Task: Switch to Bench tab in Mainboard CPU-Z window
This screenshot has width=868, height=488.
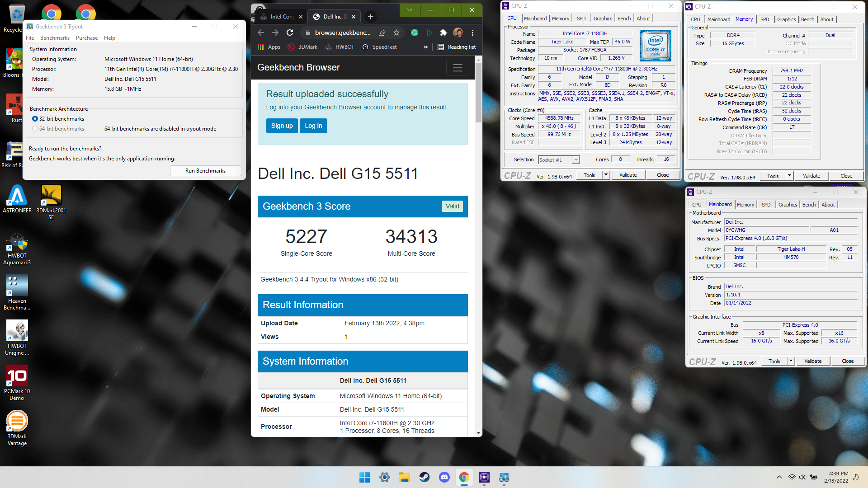Action: [x=809, y=205]
